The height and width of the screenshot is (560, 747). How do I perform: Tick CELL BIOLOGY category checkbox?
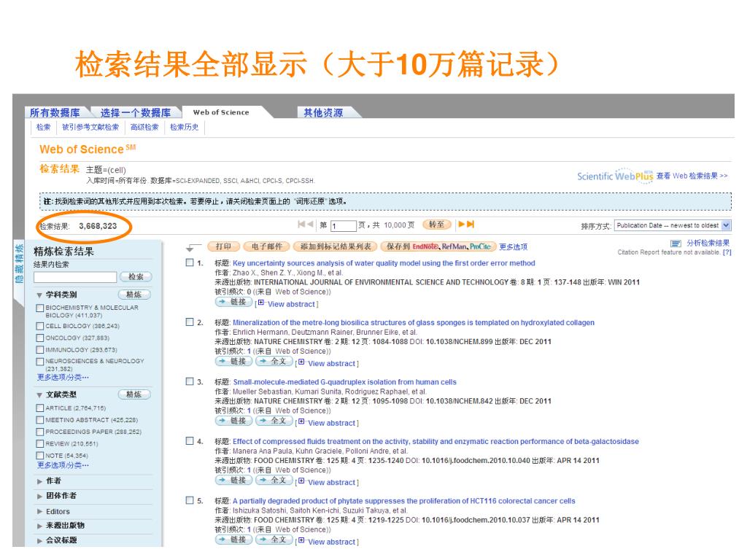40,326
